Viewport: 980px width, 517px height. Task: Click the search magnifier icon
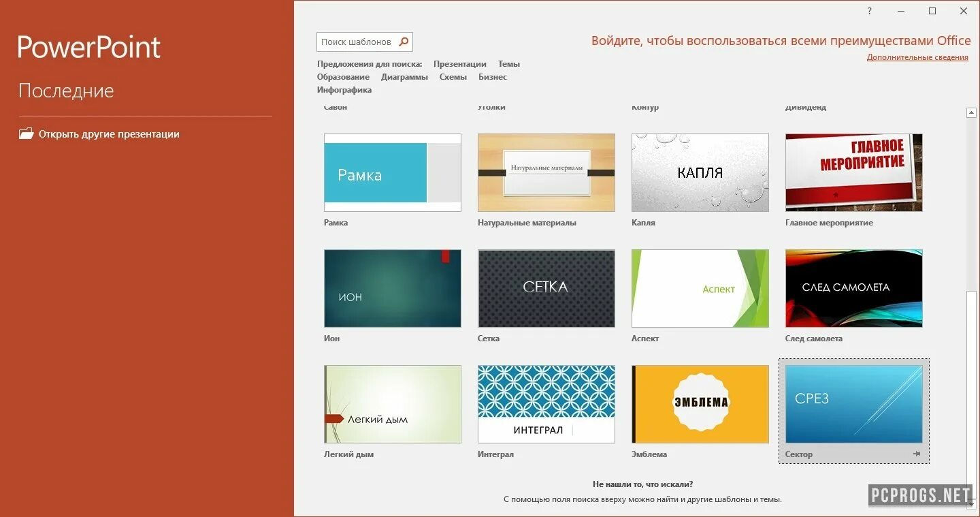tap(404, 42)
